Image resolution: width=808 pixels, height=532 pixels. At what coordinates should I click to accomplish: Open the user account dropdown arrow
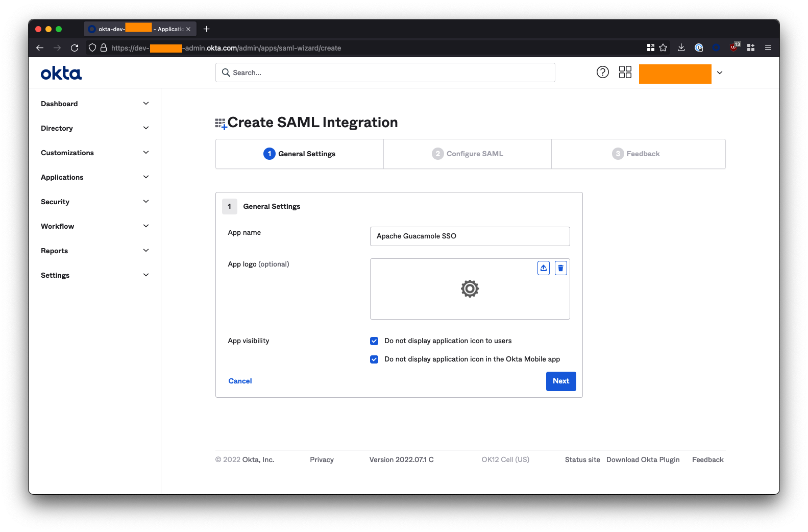[720, 73]
